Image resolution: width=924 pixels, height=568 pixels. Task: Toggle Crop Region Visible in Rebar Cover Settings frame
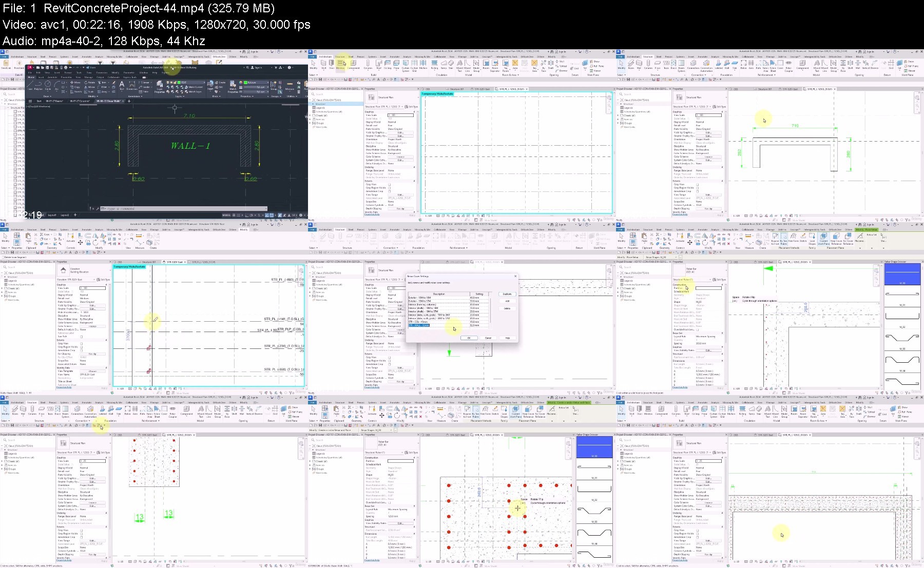(x=390, y=361)
